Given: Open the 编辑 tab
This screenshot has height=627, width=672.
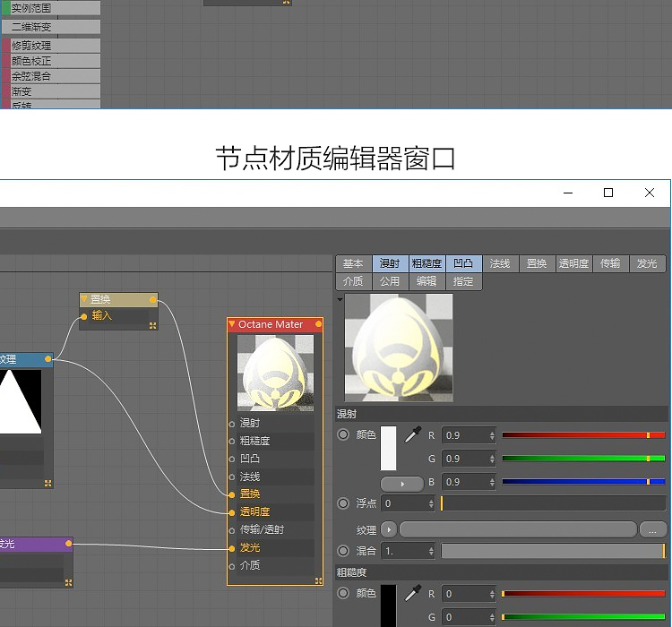Looking at the screenshot, I should pos(426,281).
